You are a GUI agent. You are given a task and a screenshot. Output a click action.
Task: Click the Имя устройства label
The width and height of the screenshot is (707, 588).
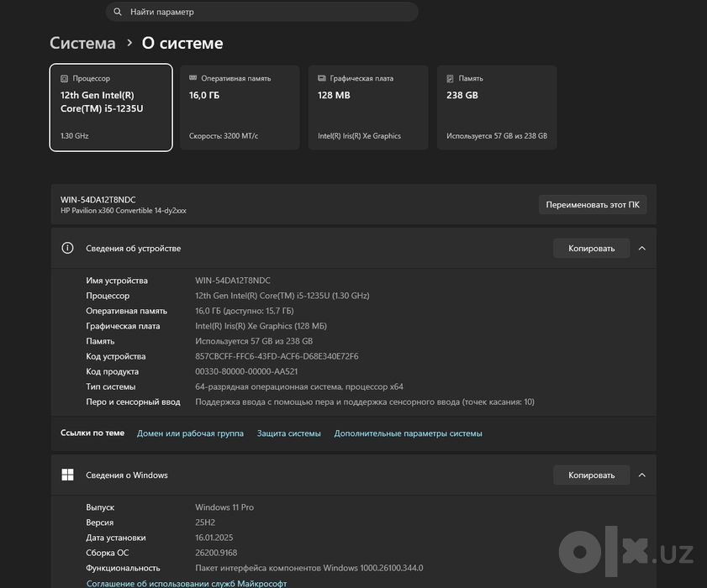point(117,281)
